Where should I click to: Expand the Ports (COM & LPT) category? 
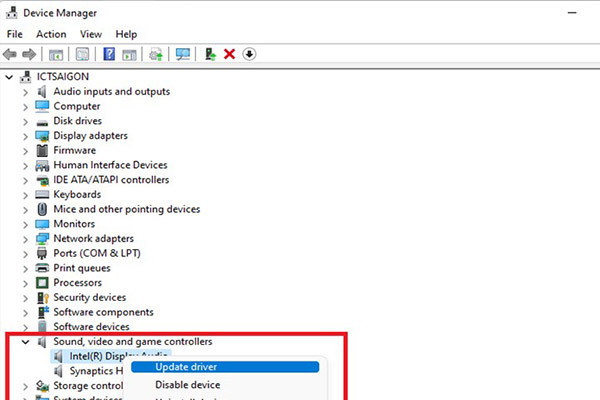25,254
